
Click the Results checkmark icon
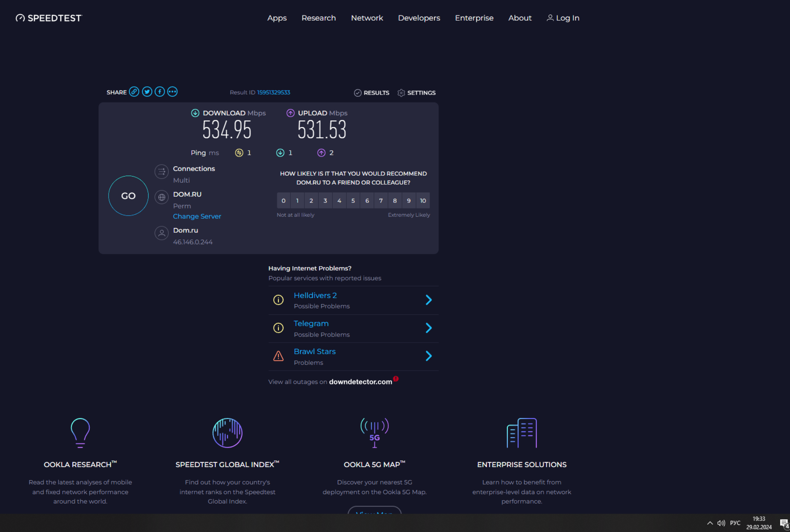tap(358, 93)
